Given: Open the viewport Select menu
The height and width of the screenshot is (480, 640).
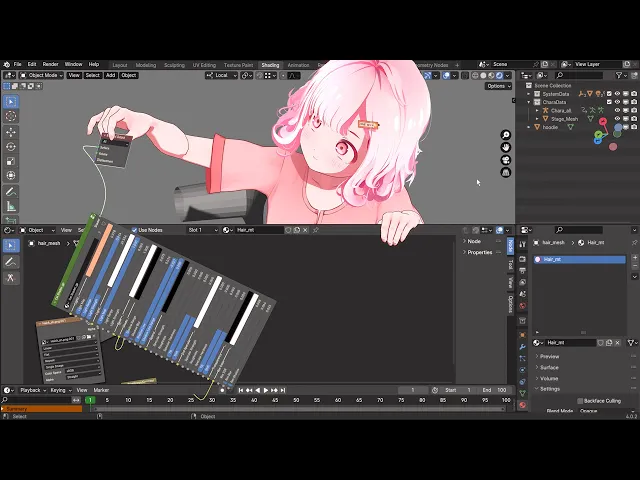Looking at the screenshot, I should coord(92,75).
